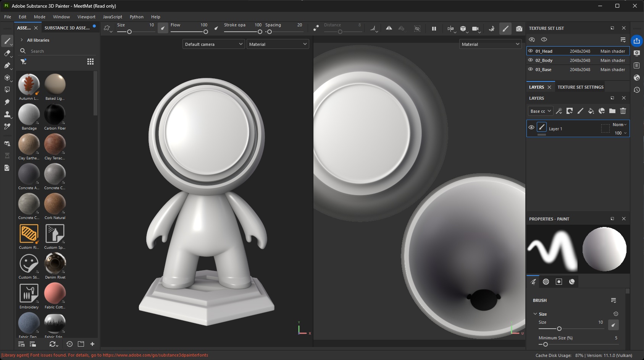Viewport: 644px width, 360px height.
Task: Select the Smudge tool
Action: tap(7, 102)
